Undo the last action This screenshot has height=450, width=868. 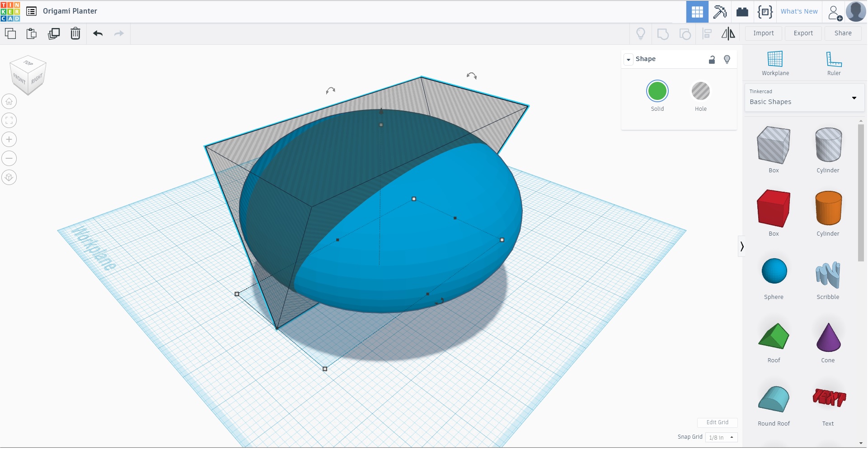(x=98, y=33)
